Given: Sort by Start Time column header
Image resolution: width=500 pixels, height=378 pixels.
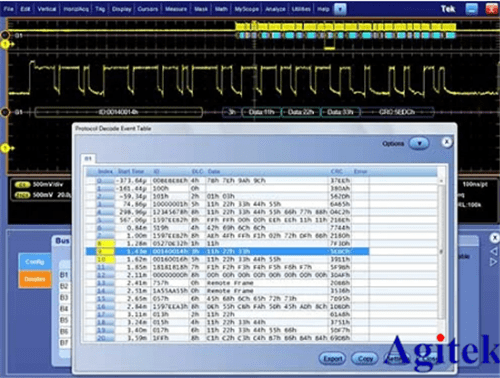Looking at the screenshot, I should tap(131, 172).
